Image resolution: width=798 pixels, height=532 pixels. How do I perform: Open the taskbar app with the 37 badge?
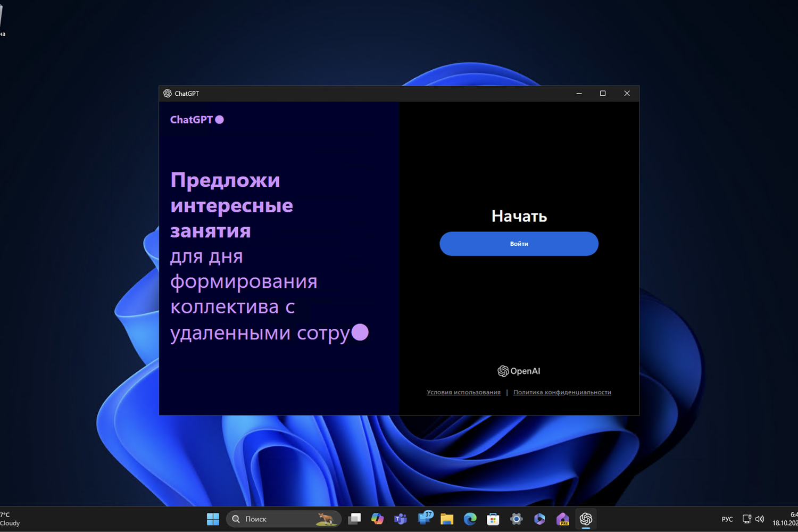(425, 519)
